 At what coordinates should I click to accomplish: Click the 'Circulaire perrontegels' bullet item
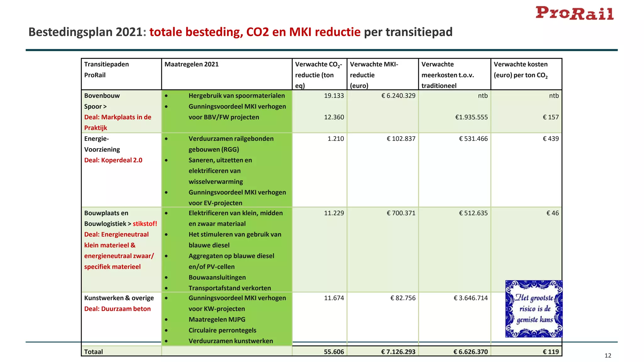222,330
